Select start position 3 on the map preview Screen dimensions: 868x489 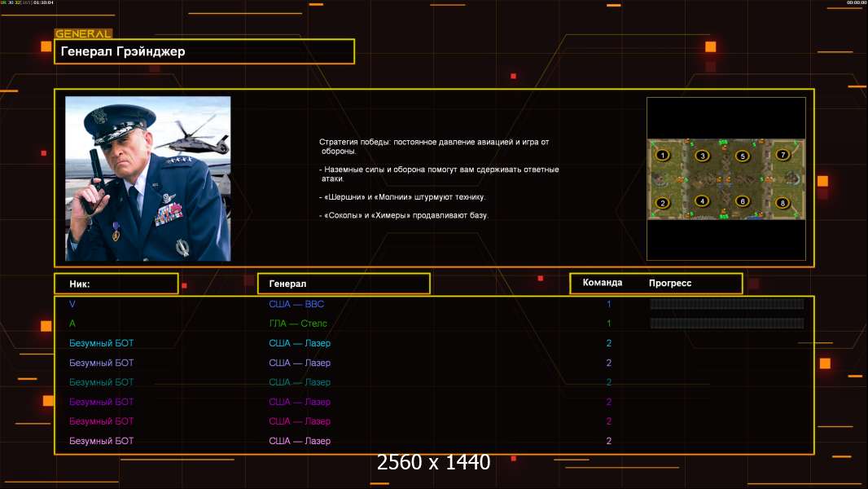703,156
